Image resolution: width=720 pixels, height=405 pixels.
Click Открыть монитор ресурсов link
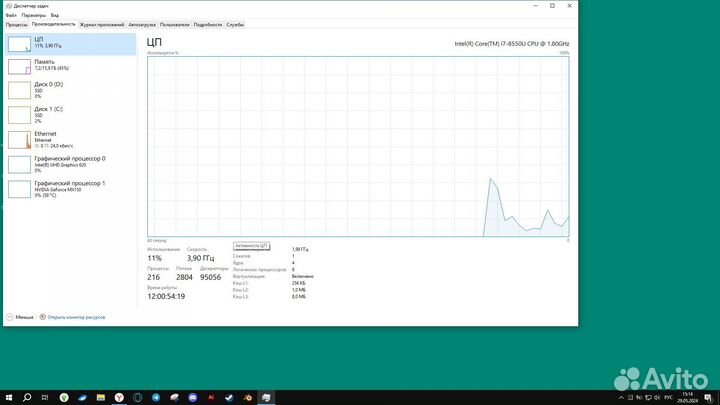(x=73, y=317)
